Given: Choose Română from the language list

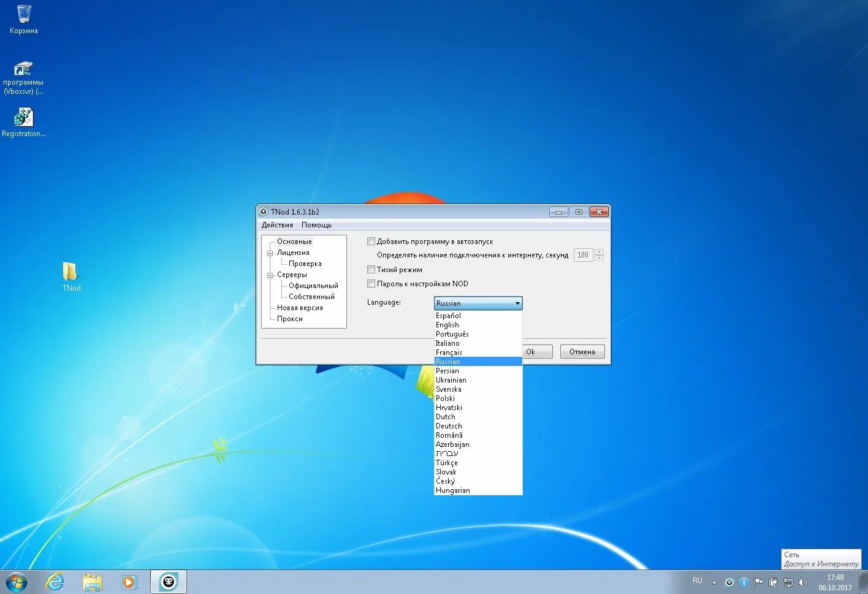Looking at the screenshot, I should [x=478, y=435].
